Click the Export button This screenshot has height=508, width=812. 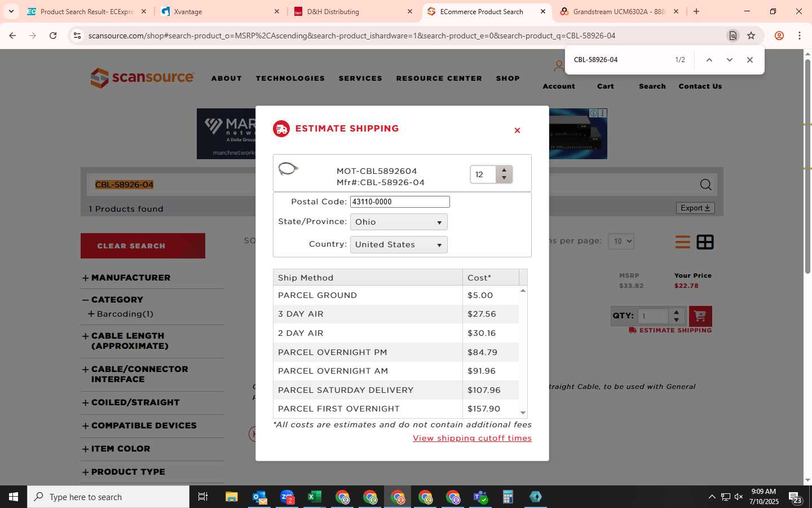click(x=695, y=208)
